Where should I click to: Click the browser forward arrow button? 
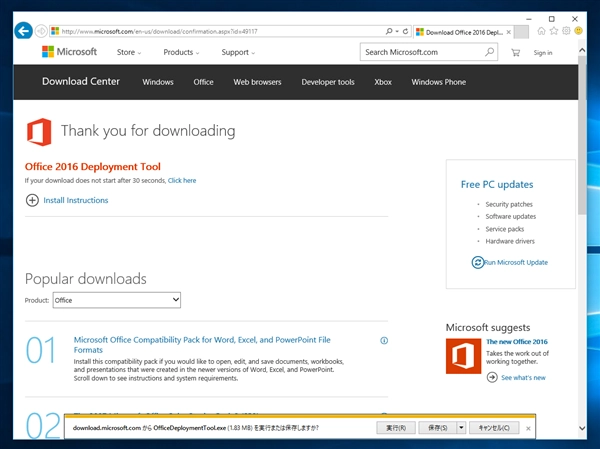click(41, 31)
